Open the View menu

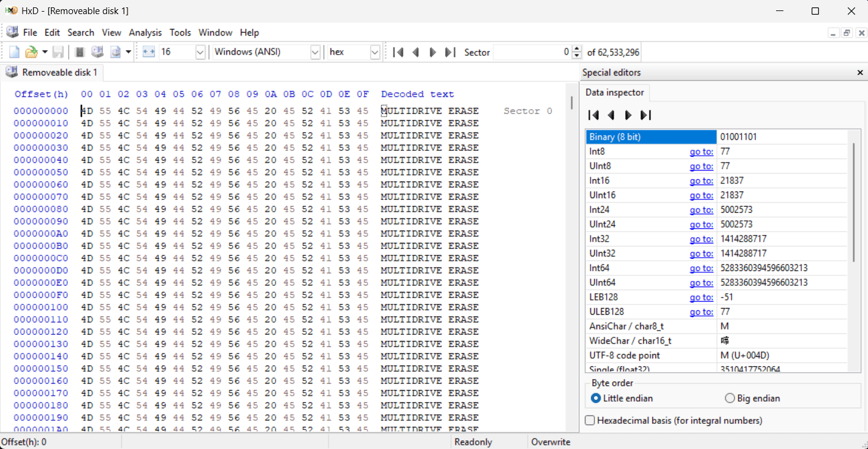tap(112, 33)
